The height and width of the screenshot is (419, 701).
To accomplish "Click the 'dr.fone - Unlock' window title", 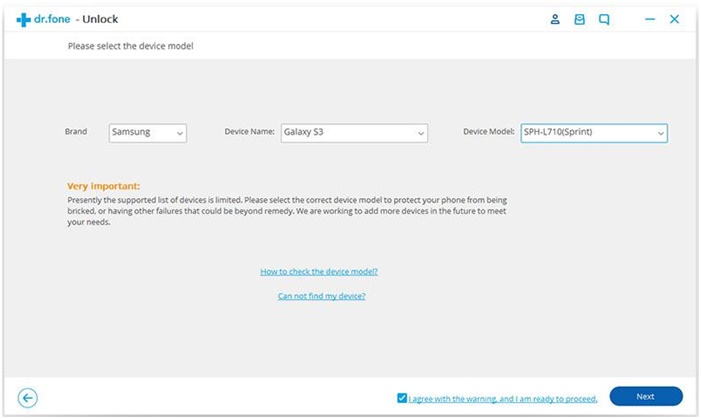I will [75, 20].
